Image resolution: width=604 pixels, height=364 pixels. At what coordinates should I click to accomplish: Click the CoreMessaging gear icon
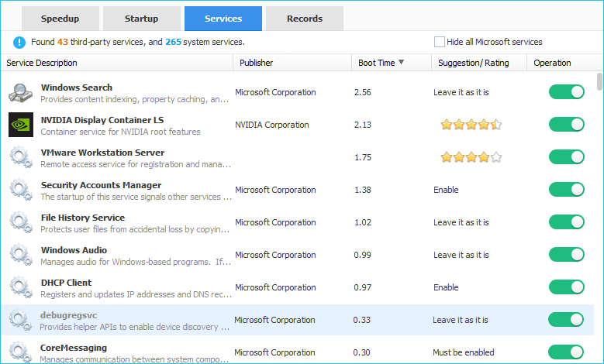(x=20, y=352)
